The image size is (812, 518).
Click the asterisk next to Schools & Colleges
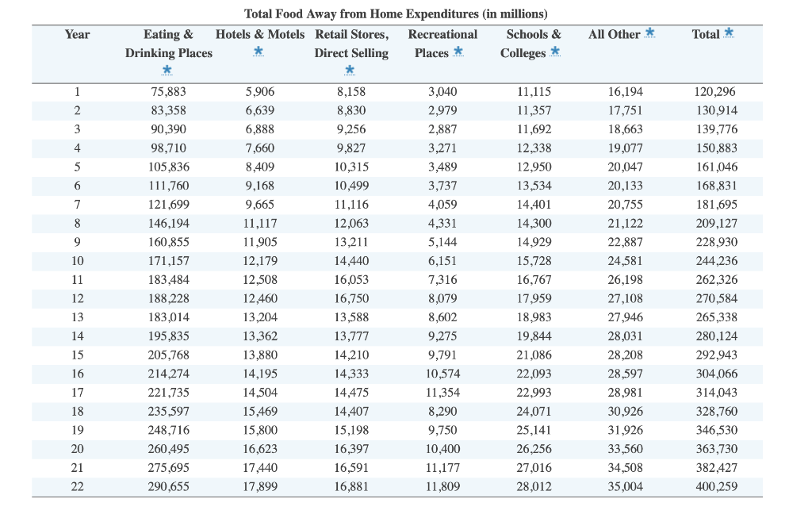[x=555, y=52]
